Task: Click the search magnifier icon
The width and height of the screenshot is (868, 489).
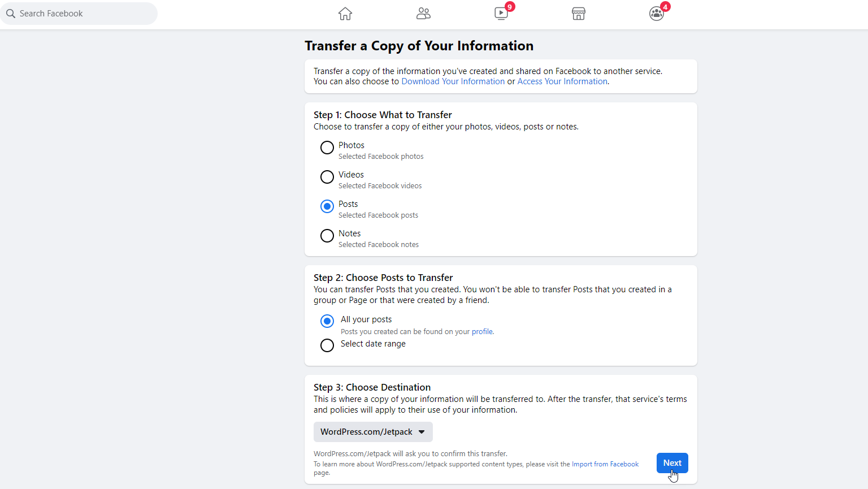Action: 11,14
